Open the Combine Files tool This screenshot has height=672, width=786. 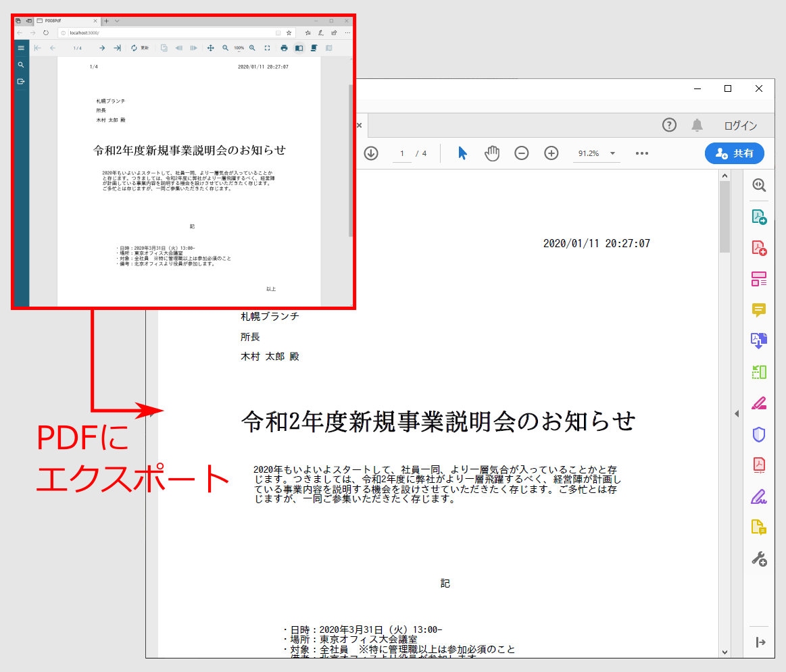[x=759, y=341]
